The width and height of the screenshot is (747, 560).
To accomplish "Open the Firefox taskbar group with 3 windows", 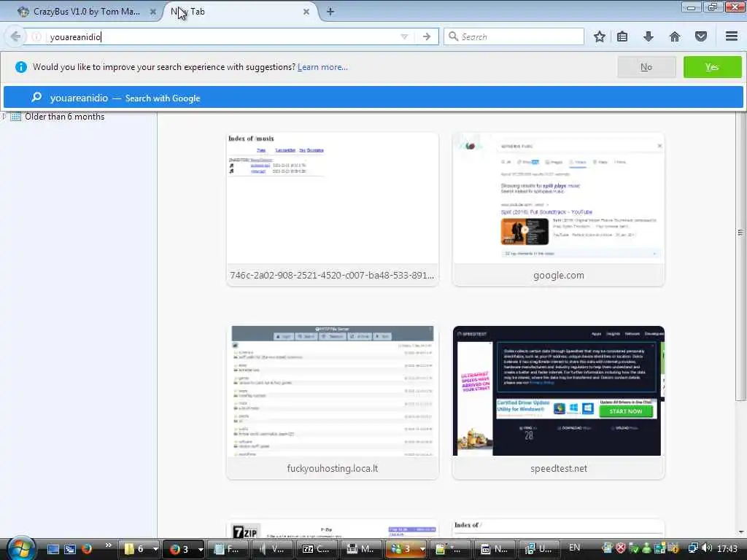I will 184,549.
